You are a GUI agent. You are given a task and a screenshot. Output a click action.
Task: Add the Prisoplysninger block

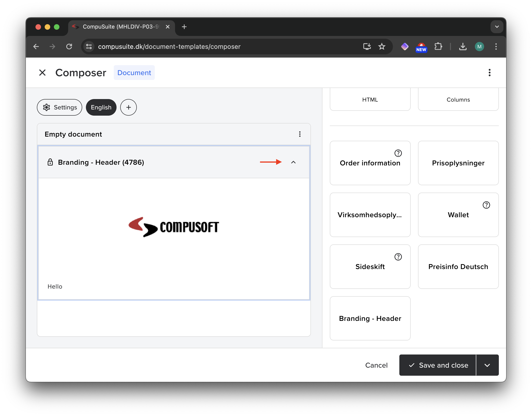pyautogui.click(x=458, y=163)
